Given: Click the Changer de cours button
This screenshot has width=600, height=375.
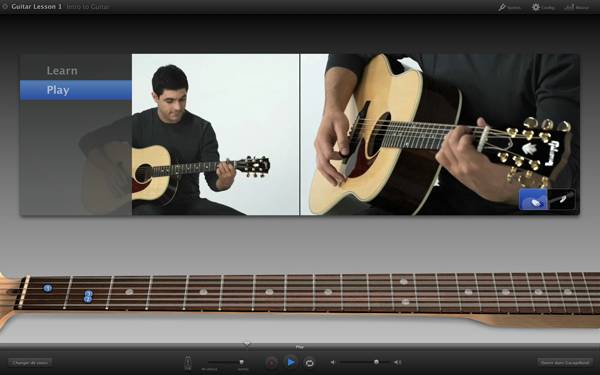Looking at the screenshot, I should 30,362.
